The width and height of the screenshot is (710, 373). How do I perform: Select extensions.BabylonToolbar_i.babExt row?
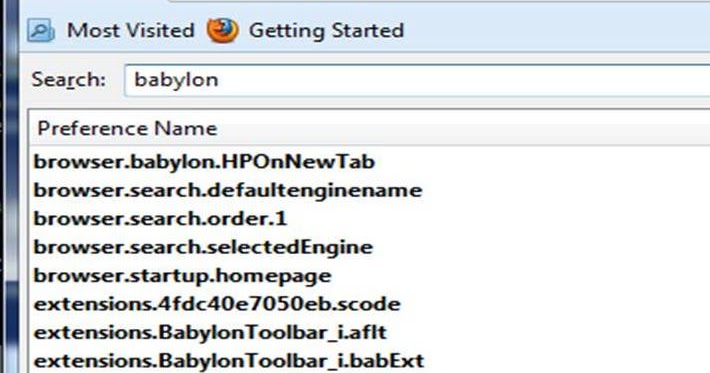point(369,361)
